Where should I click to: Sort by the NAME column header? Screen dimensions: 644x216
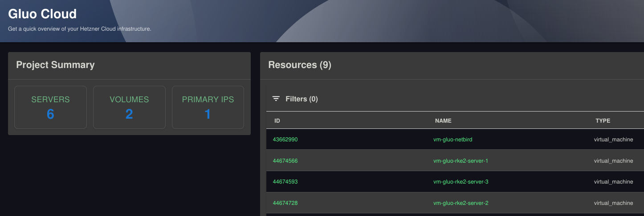tap(443, 120)
